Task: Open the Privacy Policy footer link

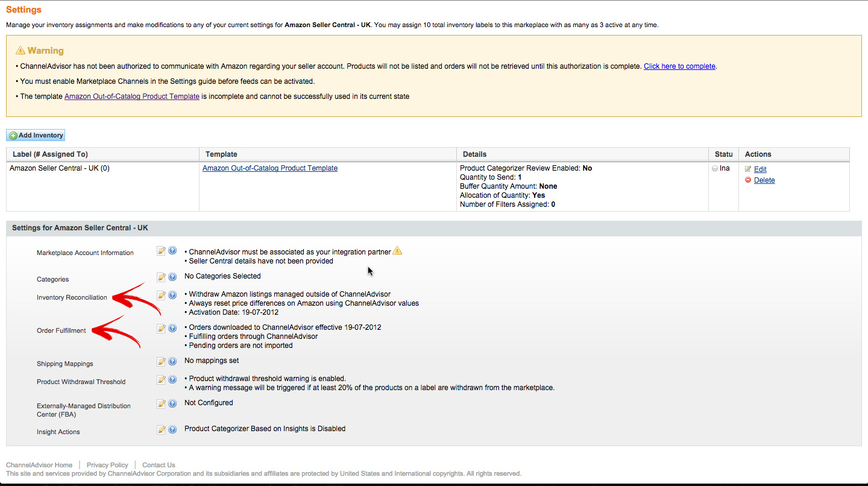Action: coord(107,465)
